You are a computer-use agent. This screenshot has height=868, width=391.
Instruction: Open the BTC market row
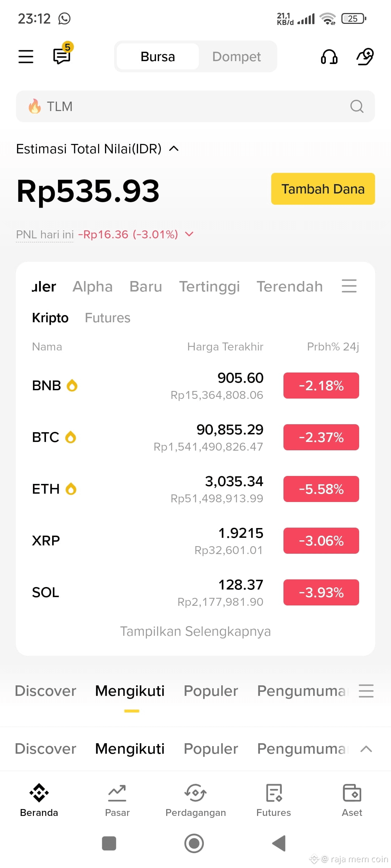[x=195, y=437]
